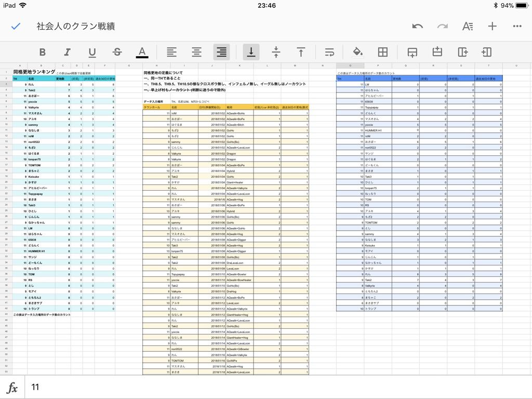Toggle strikethrough formatting
532x399 pixels.
pos(117,52)
